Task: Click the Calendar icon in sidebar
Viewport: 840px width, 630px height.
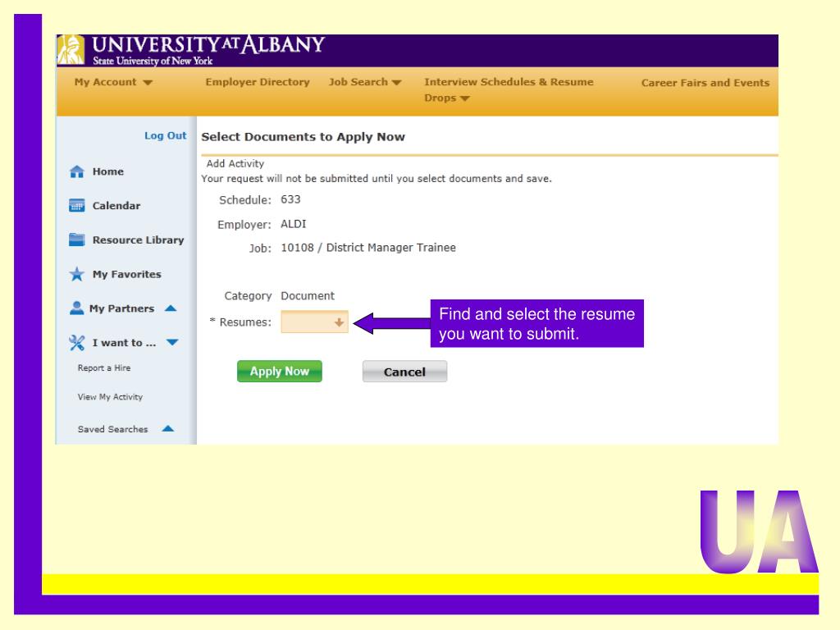Action: (76, 206)
